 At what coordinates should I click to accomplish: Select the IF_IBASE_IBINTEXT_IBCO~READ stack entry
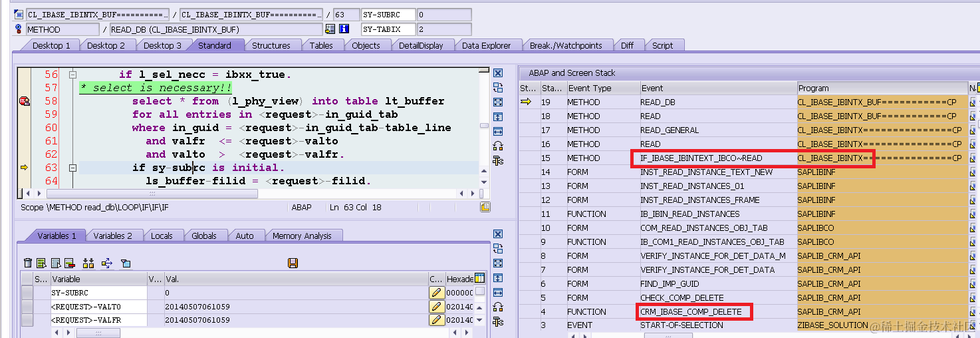point(701,158)
